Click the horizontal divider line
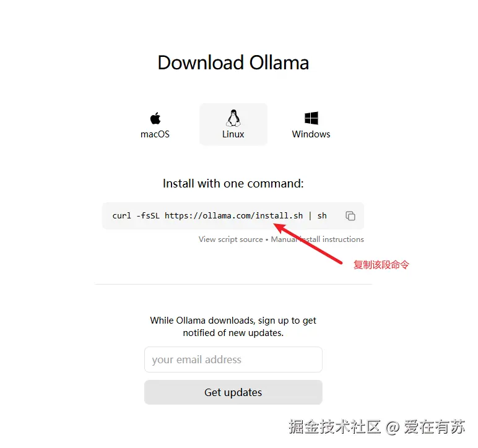Screen dimensions: 478x448 [233, 284]
